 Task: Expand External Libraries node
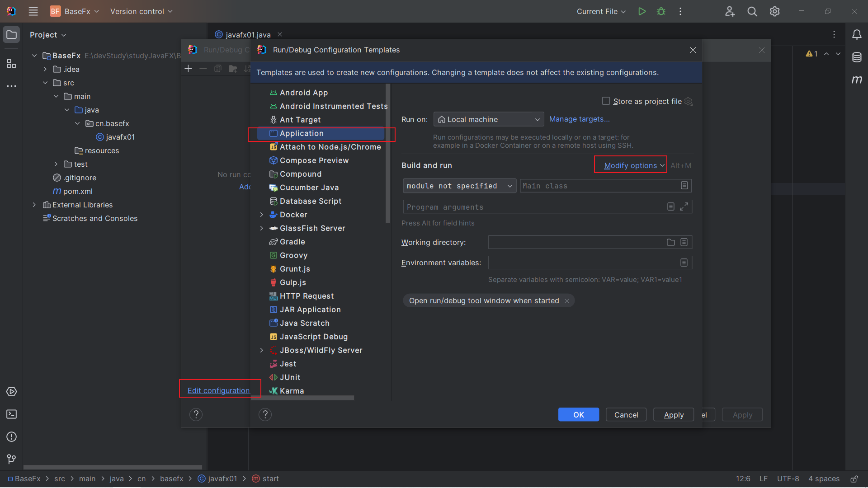34,205
